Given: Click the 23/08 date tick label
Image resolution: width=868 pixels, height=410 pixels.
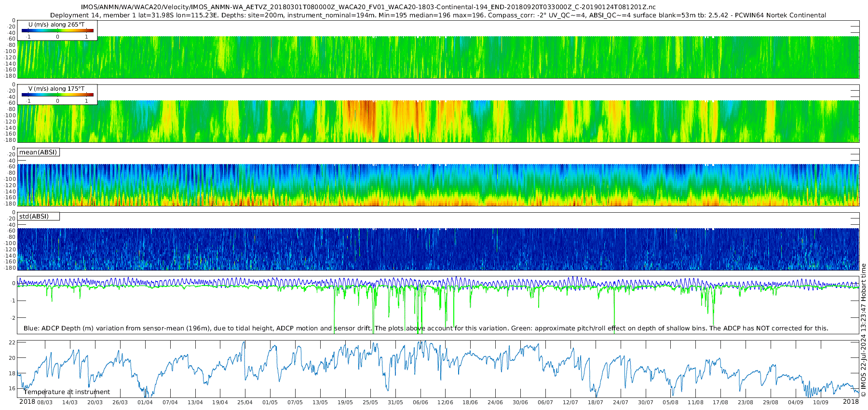Looking at the screenshot, I should point(746,402).
